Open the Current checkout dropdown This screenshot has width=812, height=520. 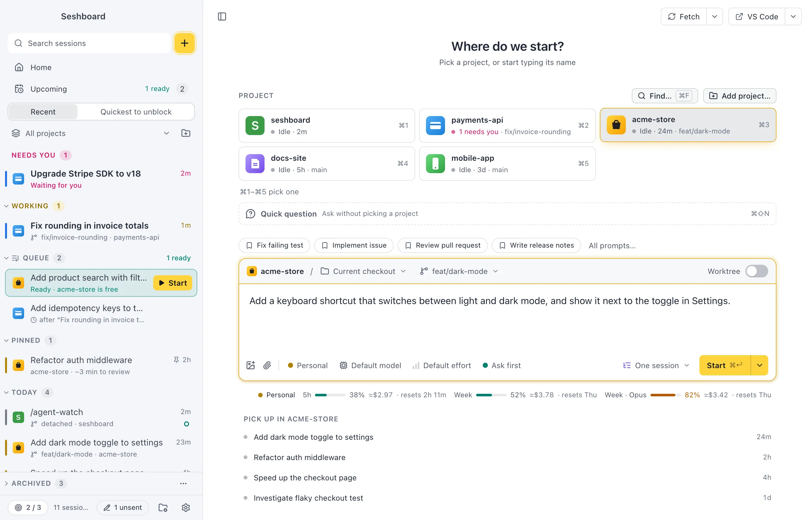point(363,271)
